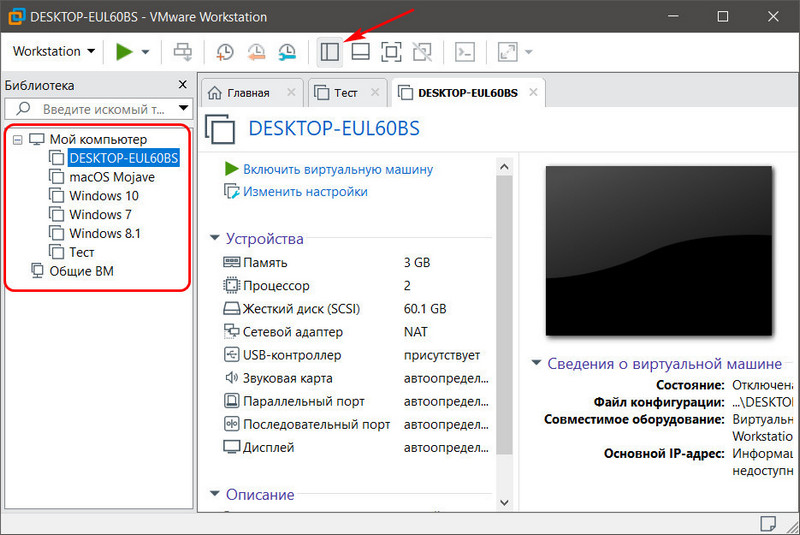Image resolution: width=800 pixels, height=535 pixels.
Task: Collapse the Описание section
Action: pos(215,494)
